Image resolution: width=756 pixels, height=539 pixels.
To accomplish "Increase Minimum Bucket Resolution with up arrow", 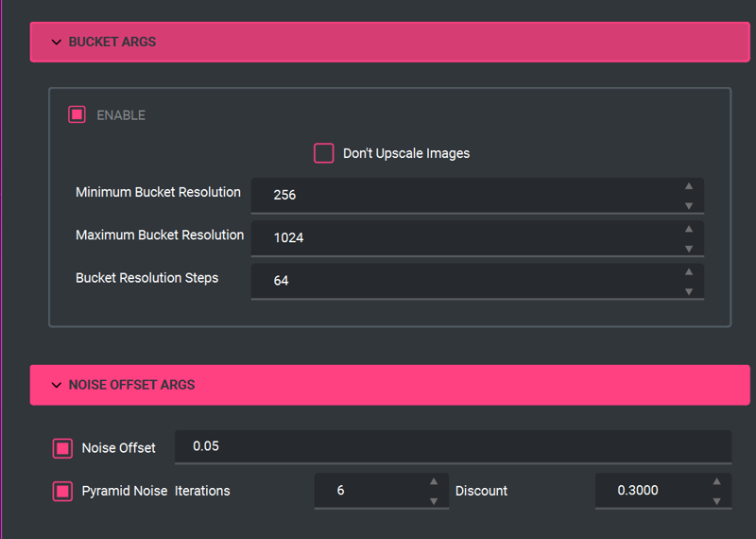I will point(689,186).
